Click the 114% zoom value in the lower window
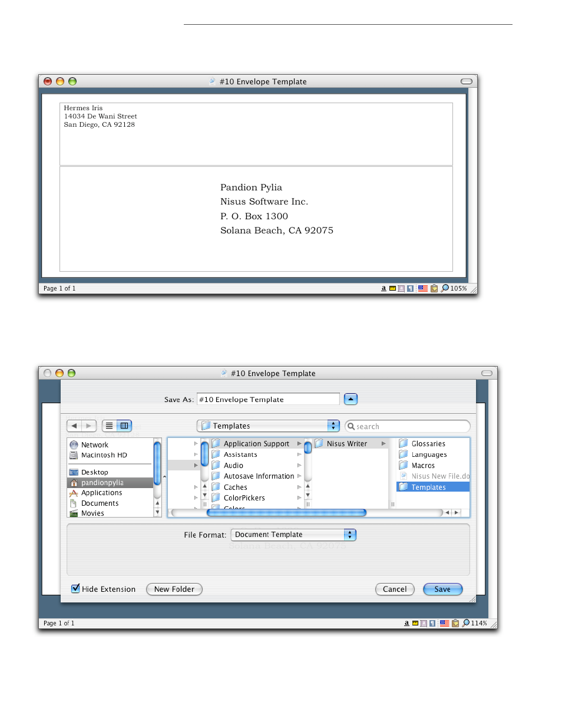The height and width of the screenshot is (728, 562). tap(479, 623)
